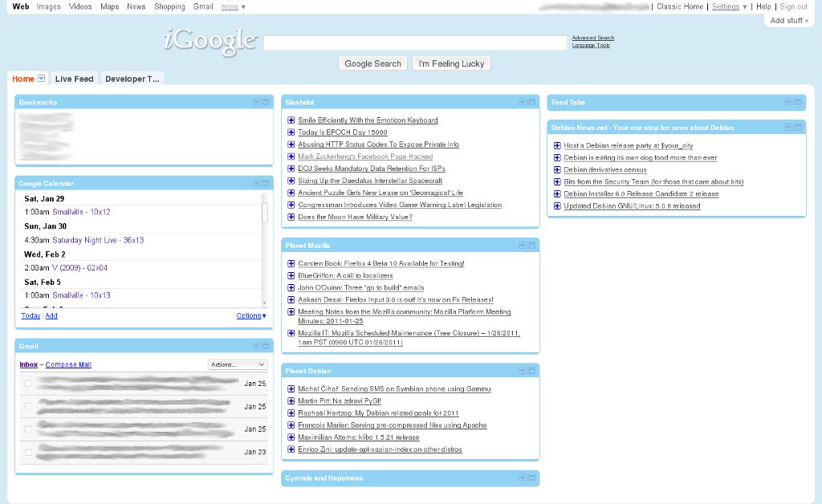Screen dimensions: 822x504
Task: Go to Maps in top navigation
Action: point(109,6)
